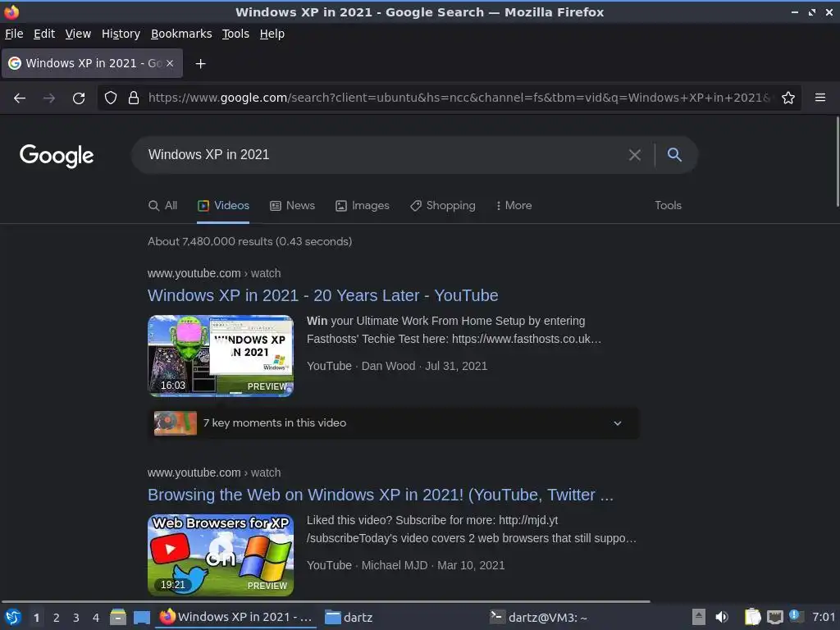This screenshot has width=840, height=630.
Task: Click the Google search magnifier button
Action: (674, 155)
